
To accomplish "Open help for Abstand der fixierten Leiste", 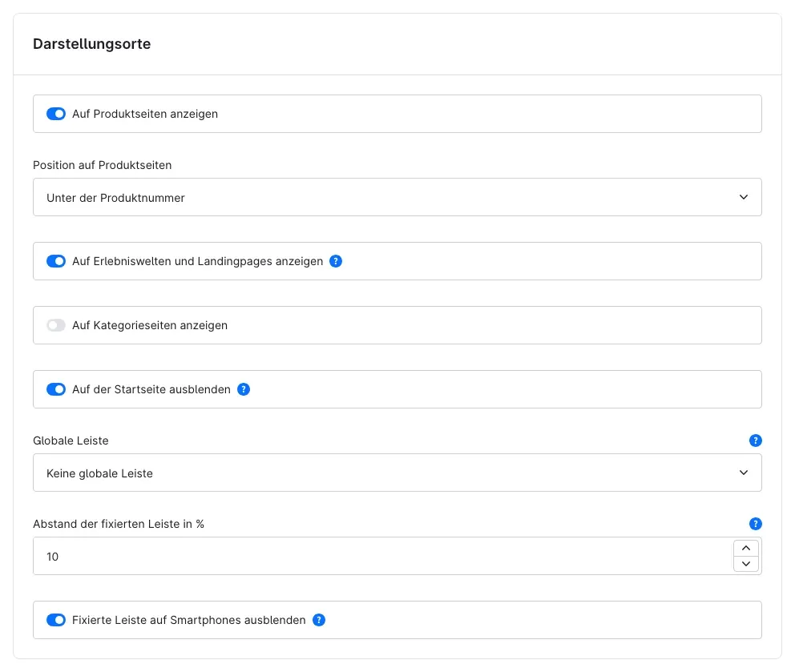I will 755,524.
